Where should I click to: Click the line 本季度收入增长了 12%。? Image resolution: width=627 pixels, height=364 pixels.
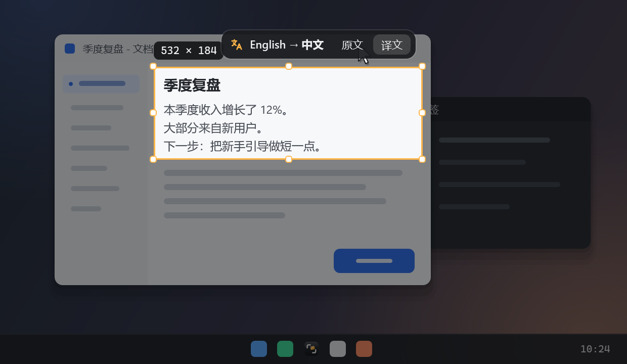[226, 110]
